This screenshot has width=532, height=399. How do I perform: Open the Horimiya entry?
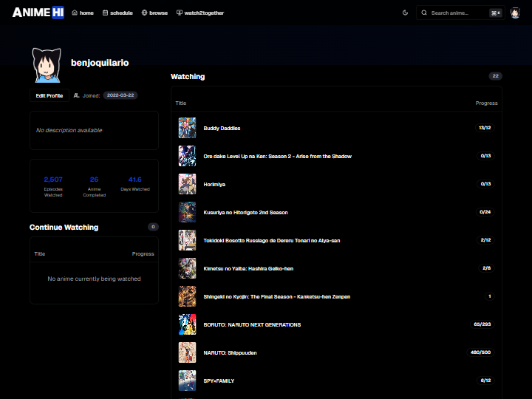214,185
